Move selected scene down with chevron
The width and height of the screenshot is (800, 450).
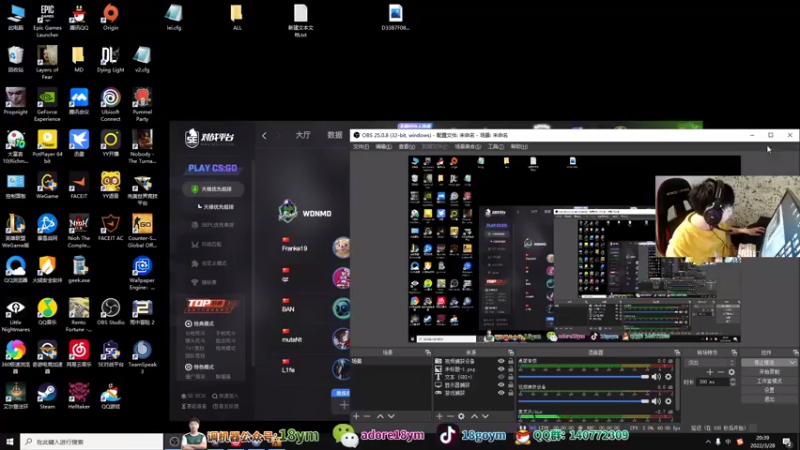click(x=391, y=416)
